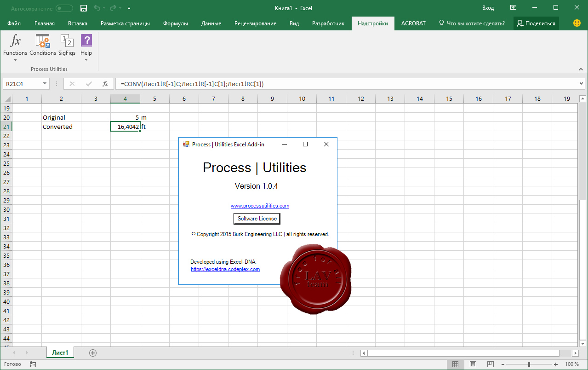The image size is (588, 370).
Task: Open the www.processutilities.com link
Action: pos(260,206)
